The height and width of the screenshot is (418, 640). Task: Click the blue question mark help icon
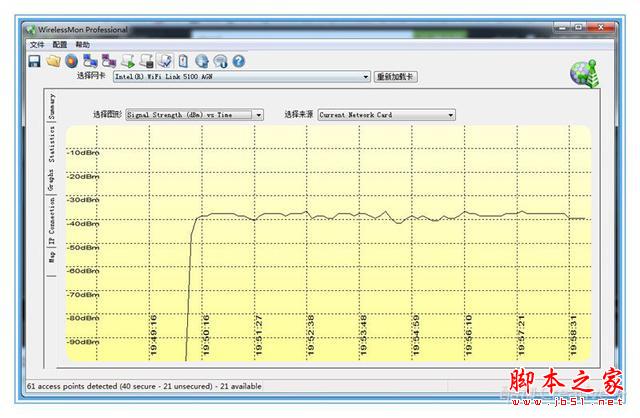[x=239, y=61]
